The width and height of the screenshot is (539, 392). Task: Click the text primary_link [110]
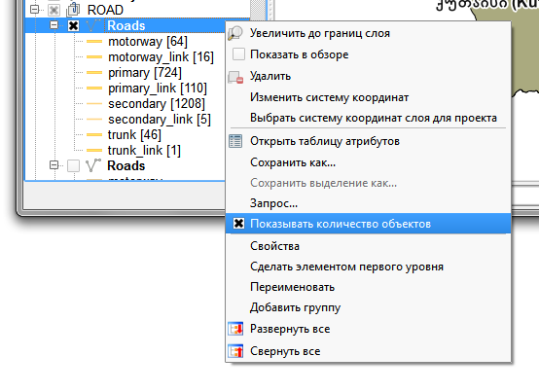pos(158,89)
